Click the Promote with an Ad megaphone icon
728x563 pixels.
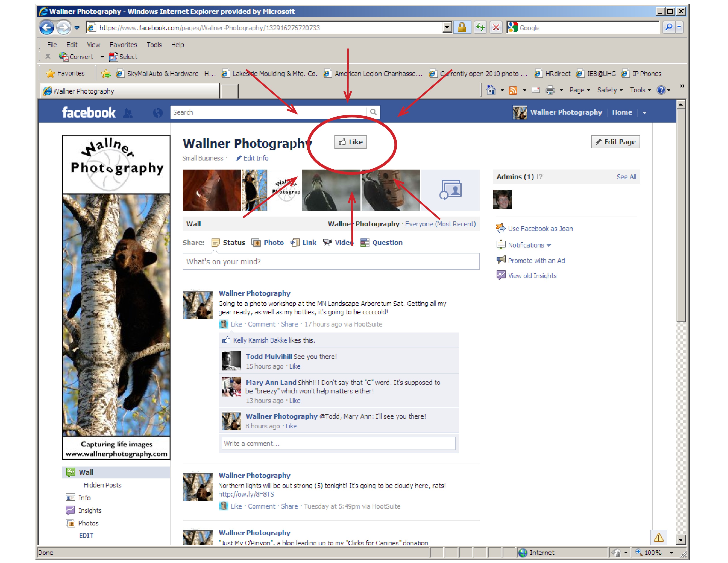[501, 260]
